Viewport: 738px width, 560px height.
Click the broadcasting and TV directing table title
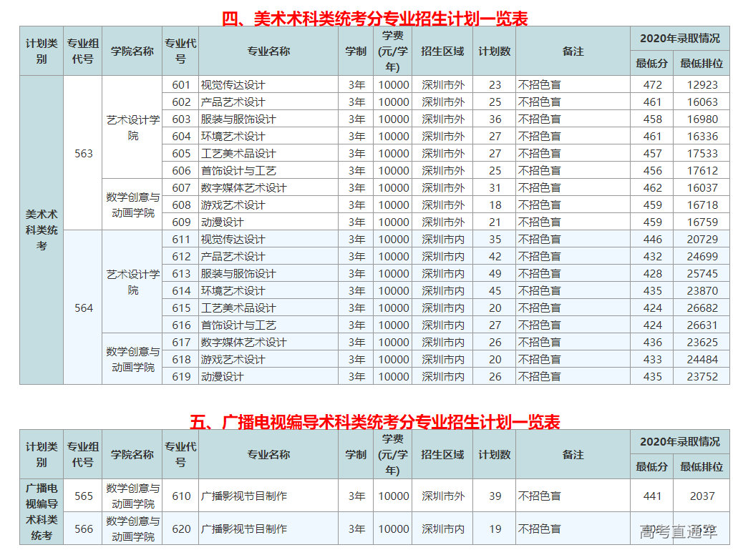tap(374, 422)
